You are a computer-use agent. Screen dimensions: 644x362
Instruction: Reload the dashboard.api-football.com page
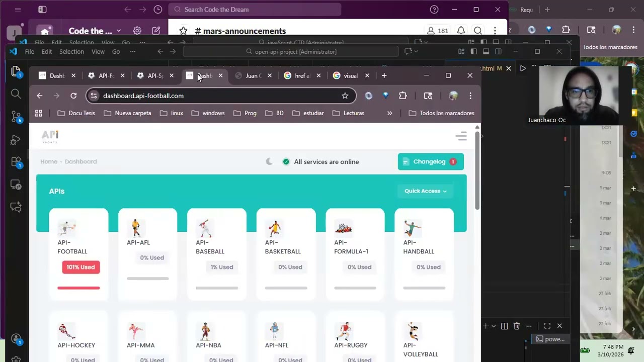pyautogui.click(x=73, y=96)
